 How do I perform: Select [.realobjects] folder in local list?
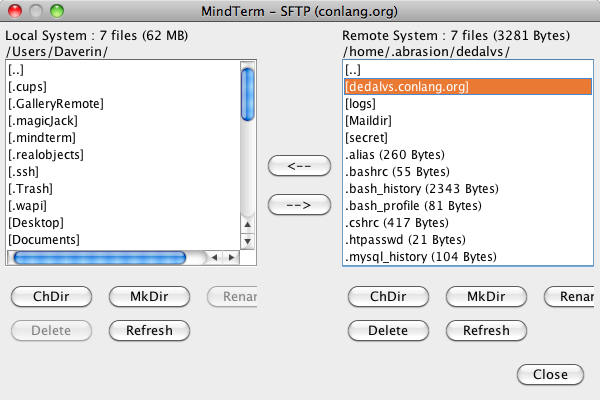coord(124,154)
